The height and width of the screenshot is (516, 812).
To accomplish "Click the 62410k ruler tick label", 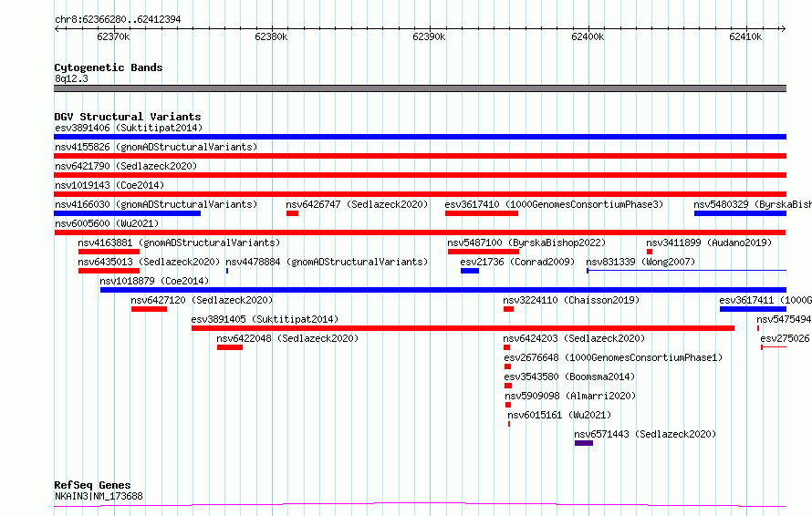I will (x=745, y=36).
